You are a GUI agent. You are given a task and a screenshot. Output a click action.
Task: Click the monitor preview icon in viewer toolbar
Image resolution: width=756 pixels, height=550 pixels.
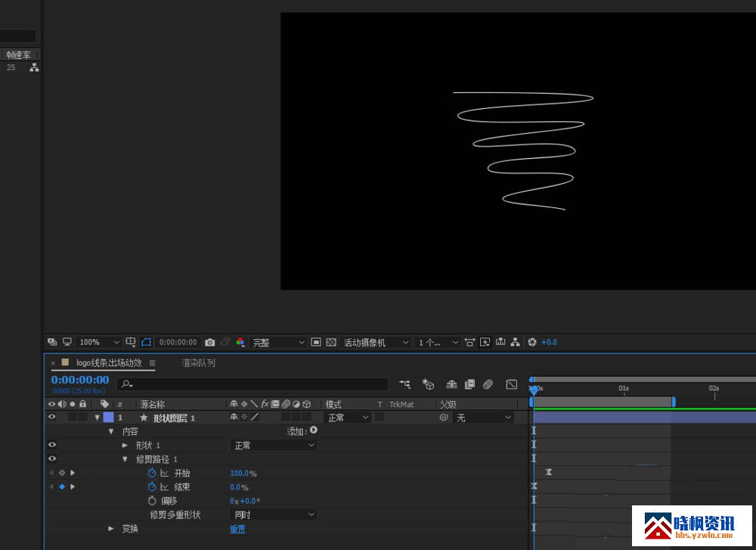pos(67,342)
